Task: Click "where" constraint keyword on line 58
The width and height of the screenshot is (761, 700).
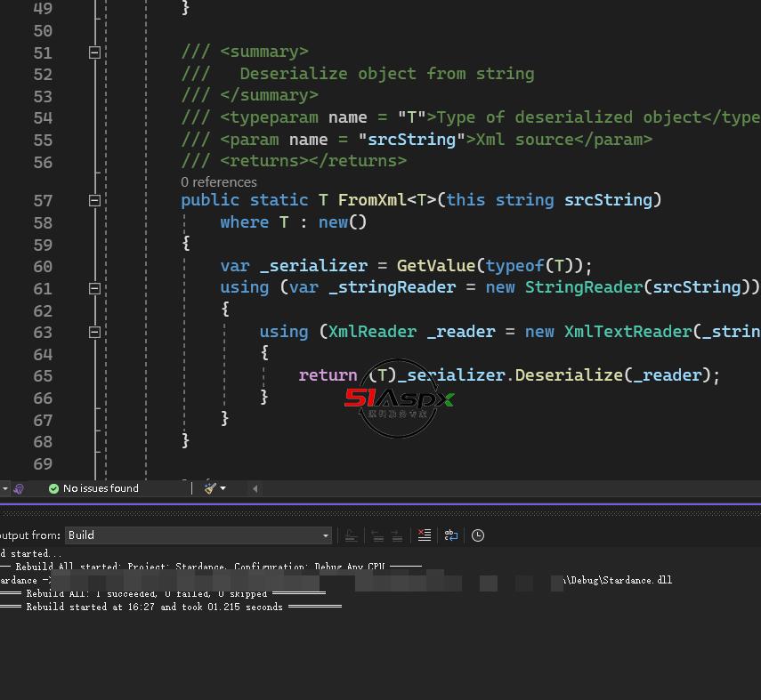Action: 245,222
